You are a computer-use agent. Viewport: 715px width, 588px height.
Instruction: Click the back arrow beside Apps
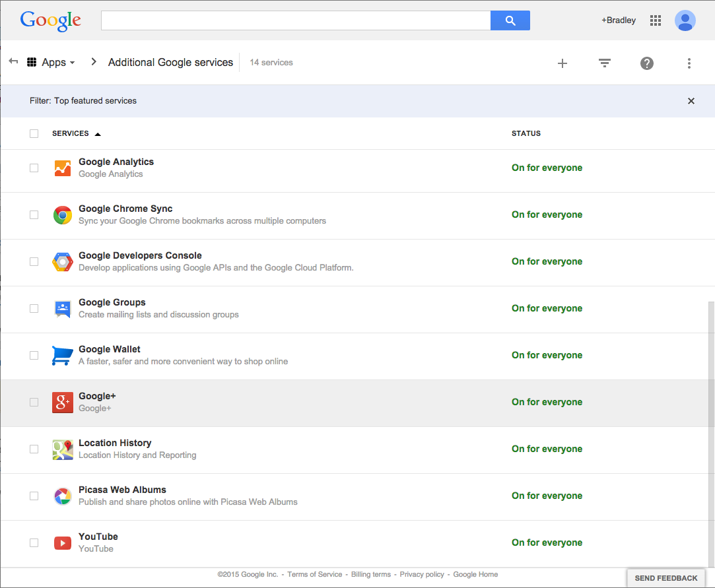point(13,61)
